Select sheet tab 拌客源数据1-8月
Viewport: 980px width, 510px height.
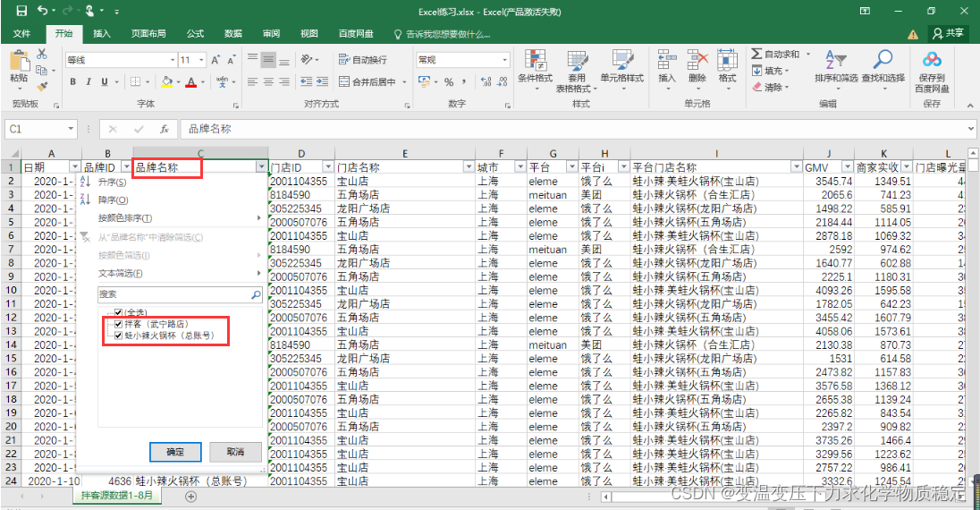pyautogui.click(x=117, y=496)
